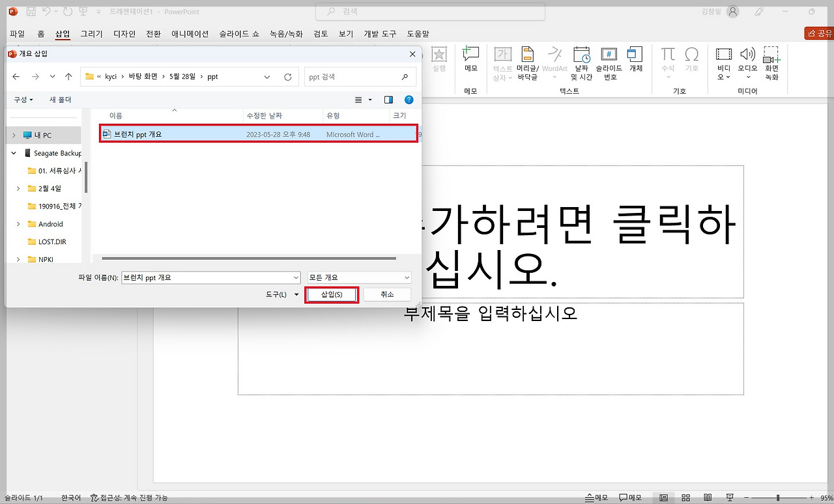The image size is (834, 504).
Task: Expand address bar path history dropdown
Action: point(267,77)
